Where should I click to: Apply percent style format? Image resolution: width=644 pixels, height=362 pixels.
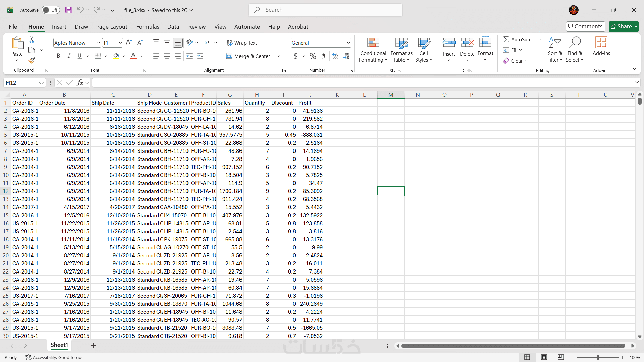pos(313,56)
